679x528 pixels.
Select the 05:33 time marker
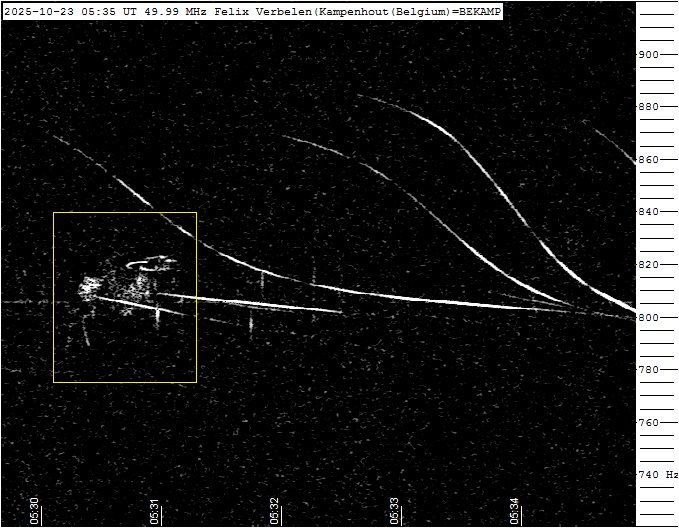coord(394,510)
